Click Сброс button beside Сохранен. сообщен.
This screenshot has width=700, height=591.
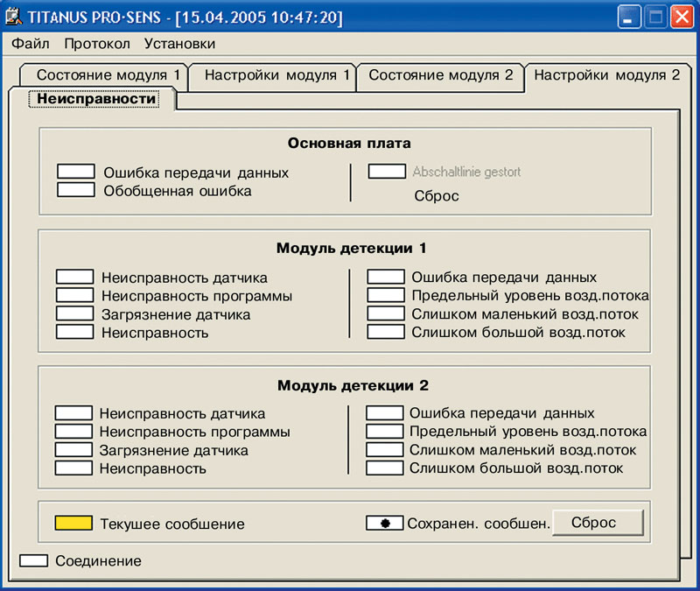[x=598, y=522]
